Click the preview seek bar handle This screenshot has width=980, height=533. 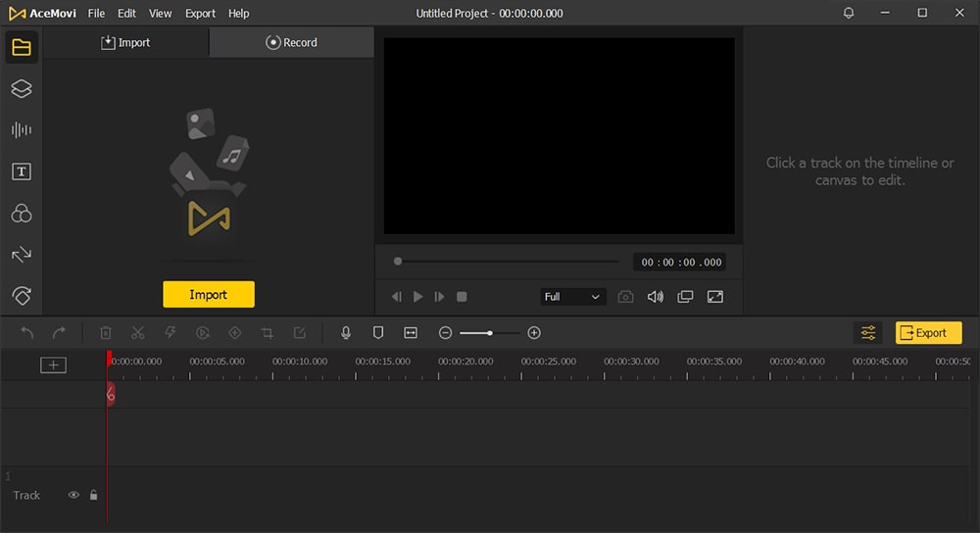(398, 262)
